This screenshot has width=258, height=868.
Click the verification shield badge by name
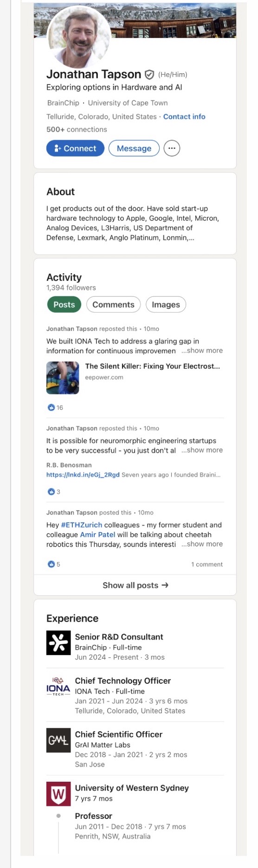(149, 75)
